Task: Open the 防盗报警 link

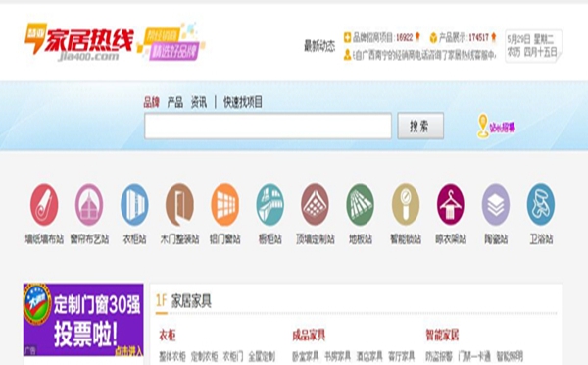Action: (x=439, y=356)
